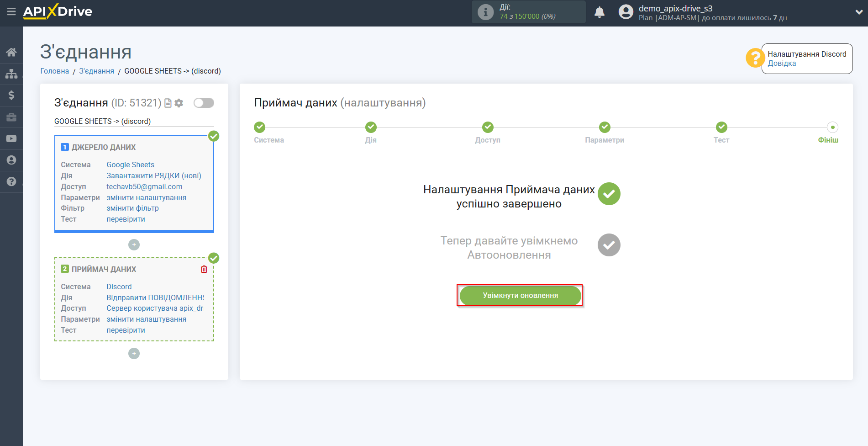Open the briefcase sidebar icon
The height and width of the screenshot is (446, 868).
click(x=11, y=117)
